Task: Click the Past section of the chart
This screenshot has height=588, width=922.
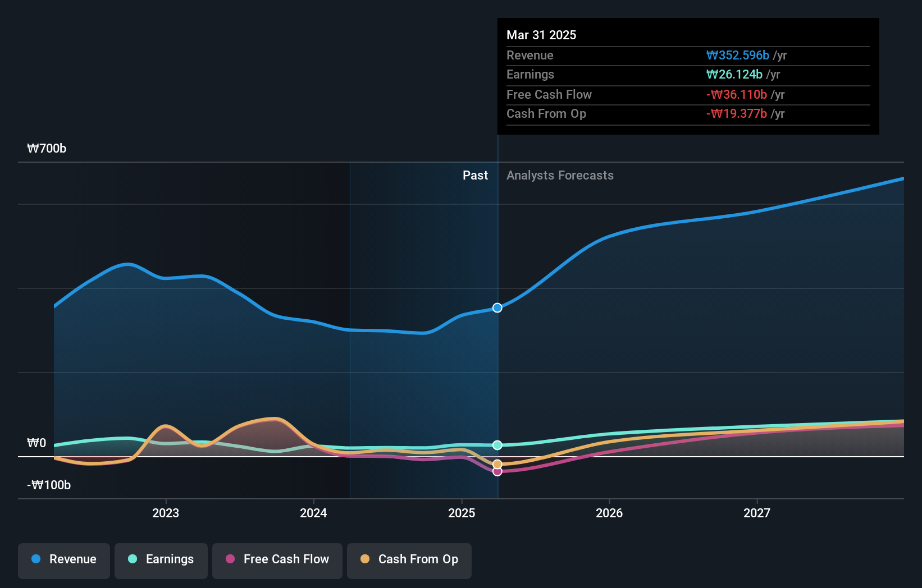Action: pos(476,175)
